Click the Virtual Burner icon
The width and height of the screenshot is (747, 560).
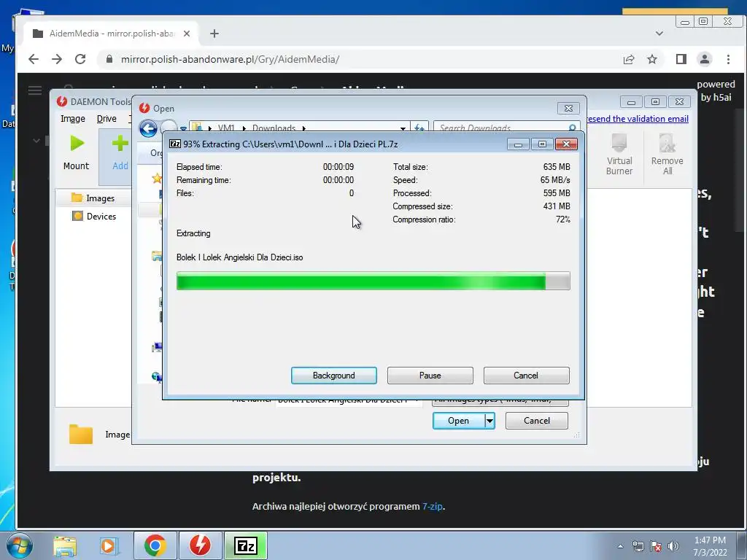tap(619, 144)
